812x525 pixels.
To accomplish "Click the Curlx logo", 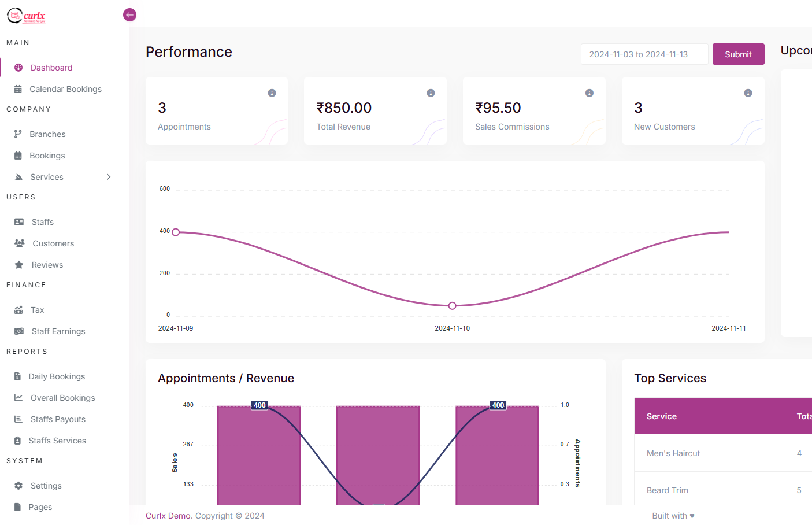I will point(26,16).
